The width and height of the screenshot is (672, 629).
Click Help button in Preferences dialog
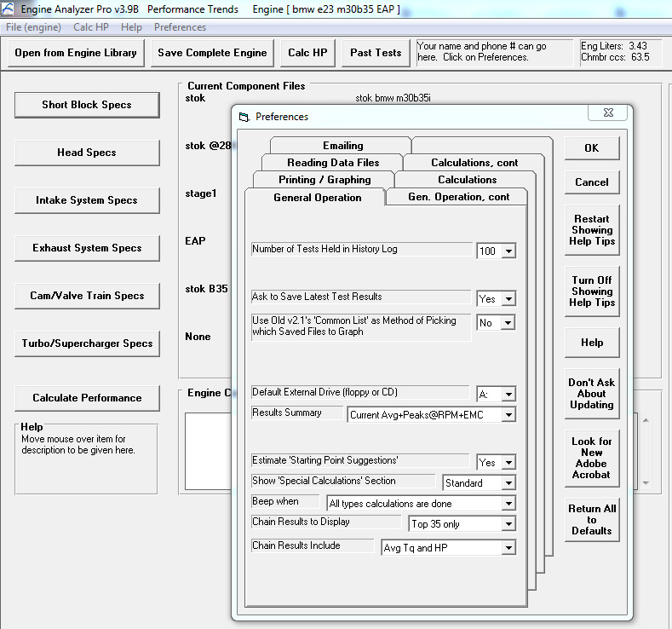click(592, 343)
